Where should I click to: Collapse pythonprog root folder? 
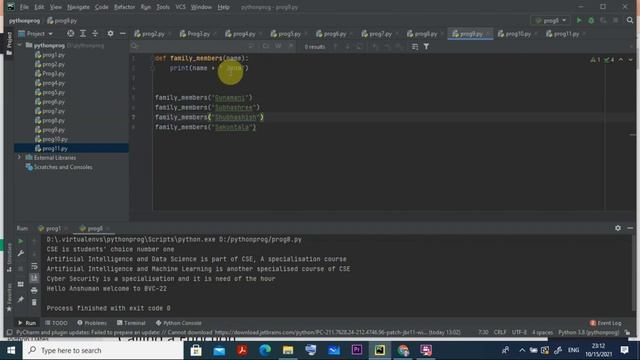tap(20, 45)
